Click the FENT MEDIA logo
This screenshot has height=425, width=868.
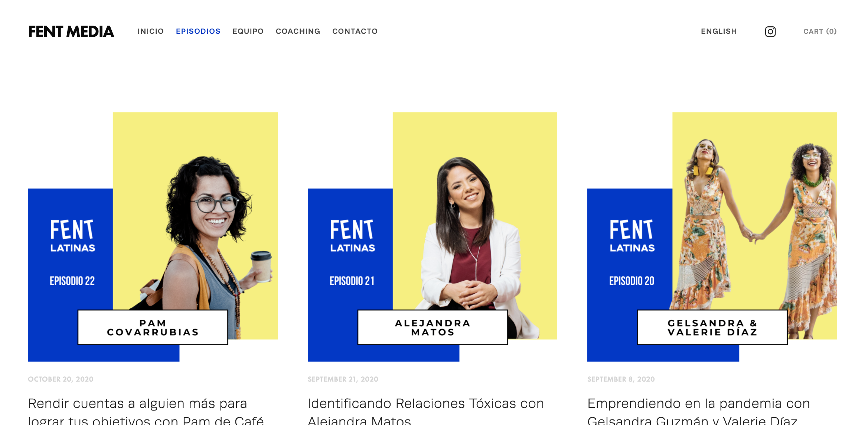[71, 32]
